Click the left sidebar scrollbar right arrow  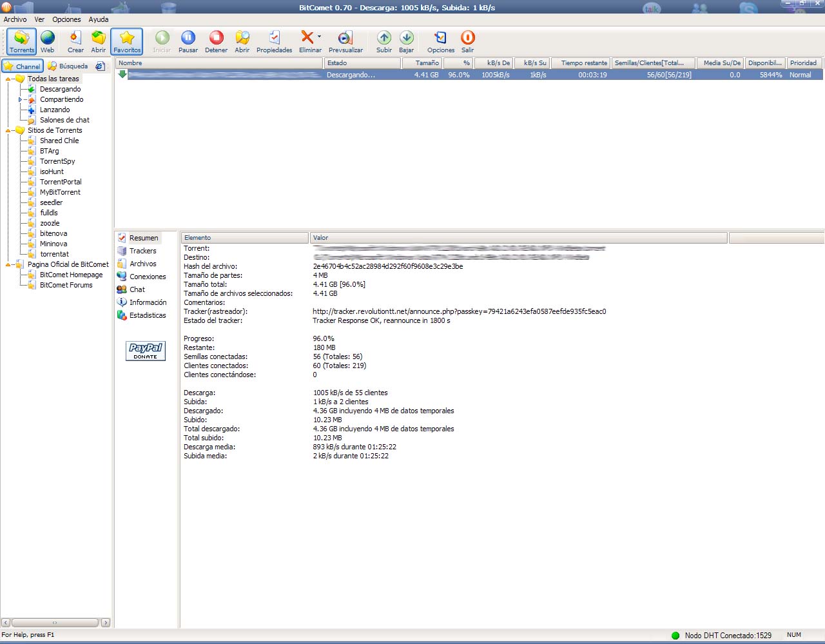(x=106, y=623)
